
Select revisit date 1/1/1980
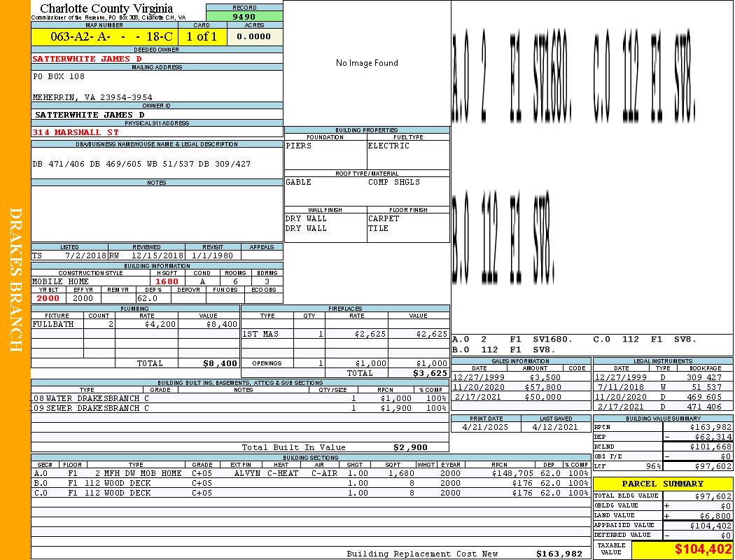tap(212, 256)
